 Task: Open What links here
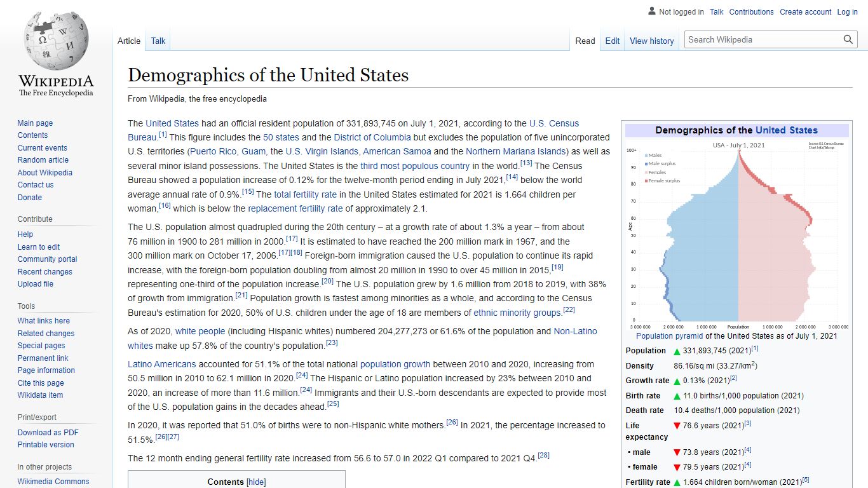[x=43, y=321]
